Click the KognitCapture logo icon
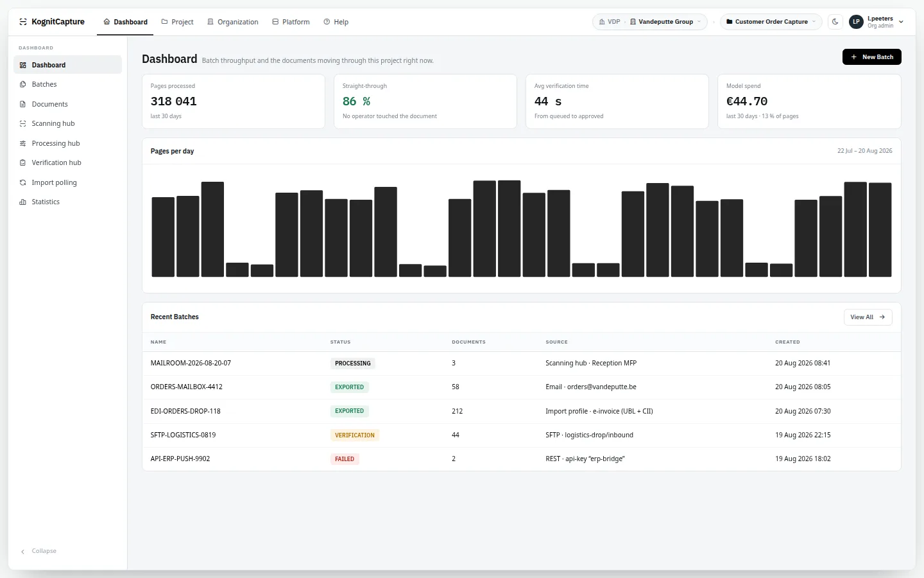The width and height of the screenshot is (924, 578). click(23, 22)
